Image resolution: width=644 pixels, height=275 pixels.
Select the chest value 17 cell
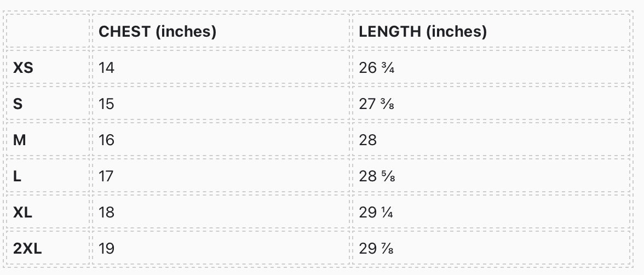[x=106, y=176]
